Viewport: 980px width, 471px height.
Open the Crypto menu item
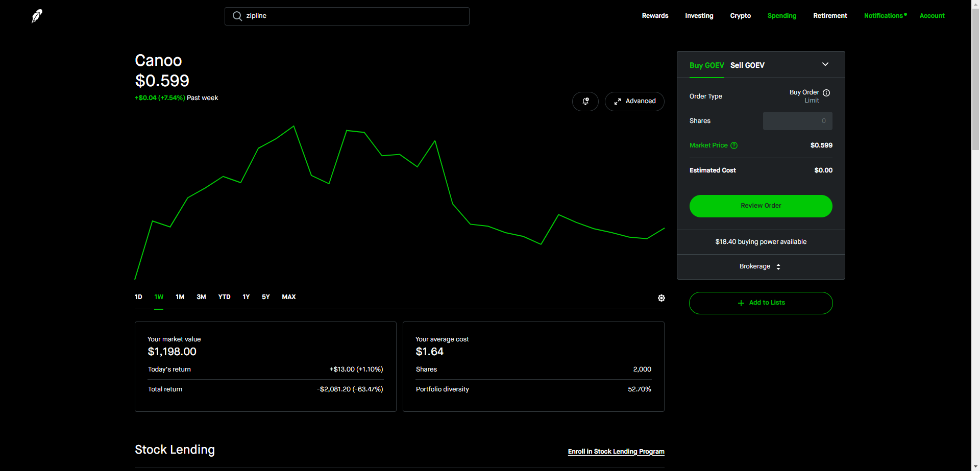pyautogui.click(x=740, y=16)
